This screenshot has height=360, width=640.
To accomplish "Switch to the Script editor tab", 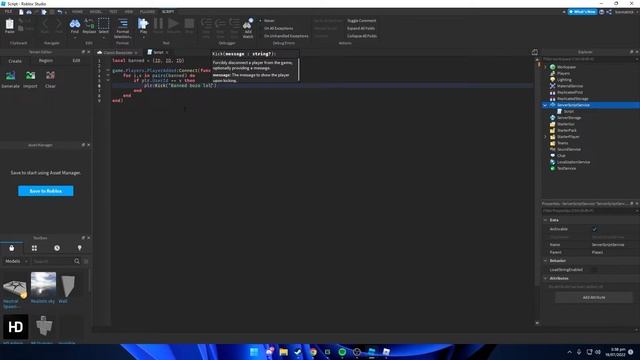I will (x=157, y=52).
